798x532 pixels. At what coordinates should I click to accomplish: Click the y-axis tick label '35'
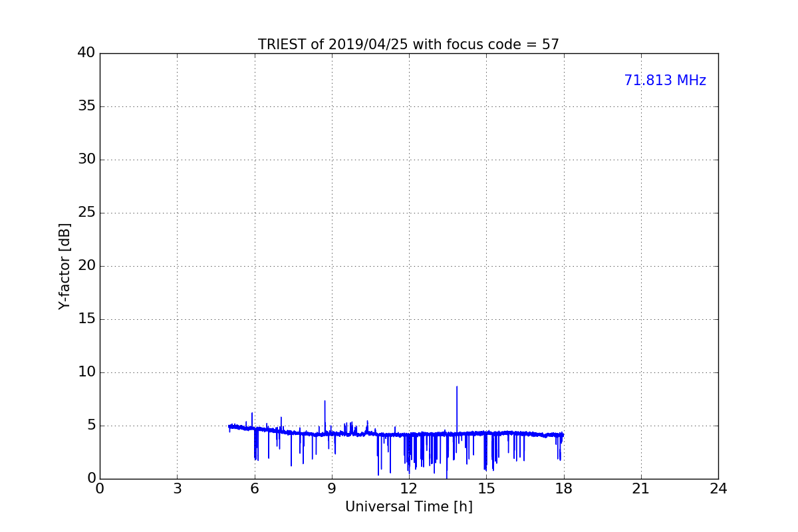tap(86, 106)
